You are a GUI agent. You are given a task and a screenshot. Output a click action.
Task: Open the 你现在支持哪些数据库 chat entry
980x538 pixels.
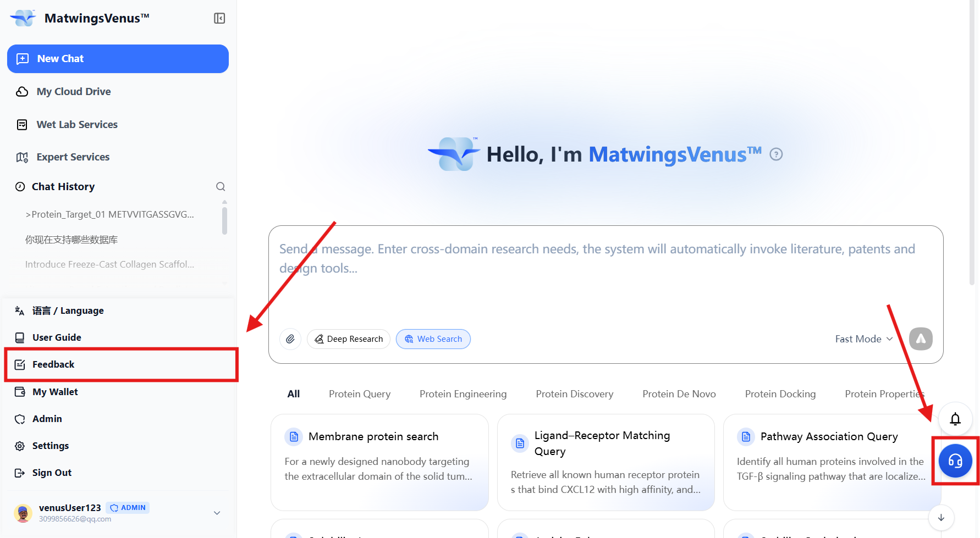71,240
